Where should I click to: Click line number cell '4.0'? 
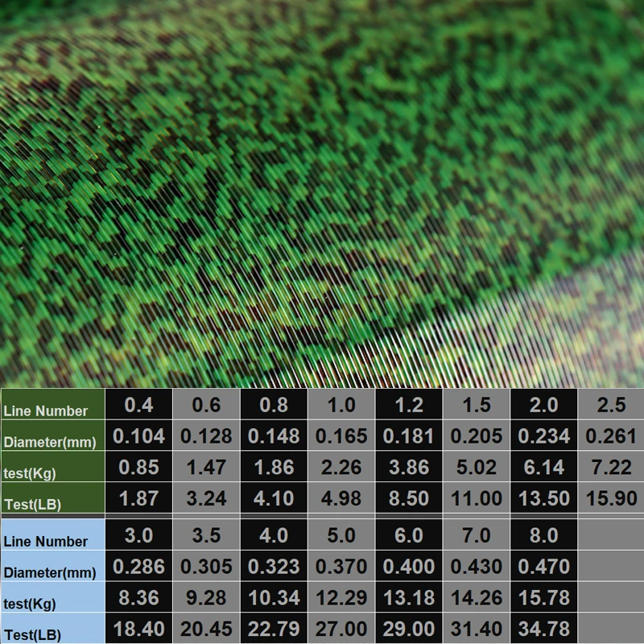click(274, 535)
